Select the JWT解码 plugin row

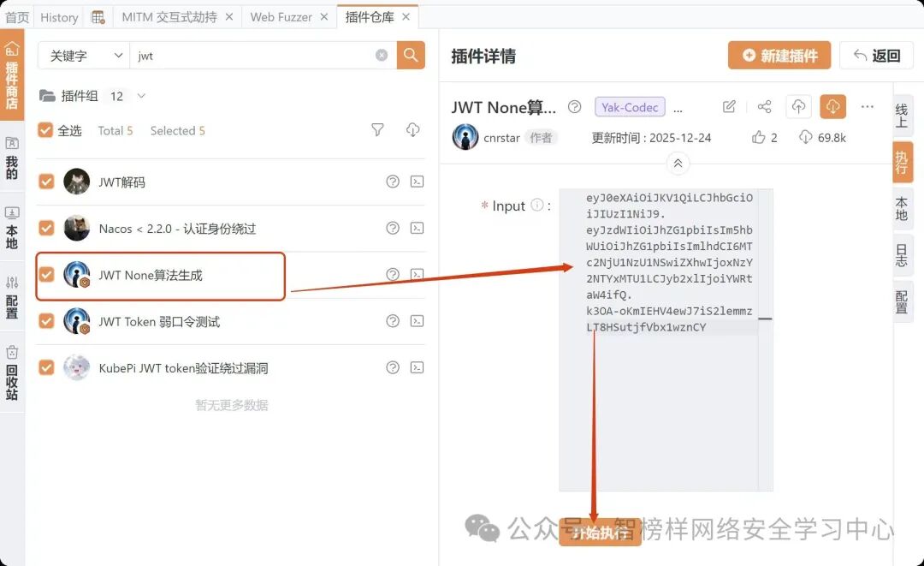230,182
